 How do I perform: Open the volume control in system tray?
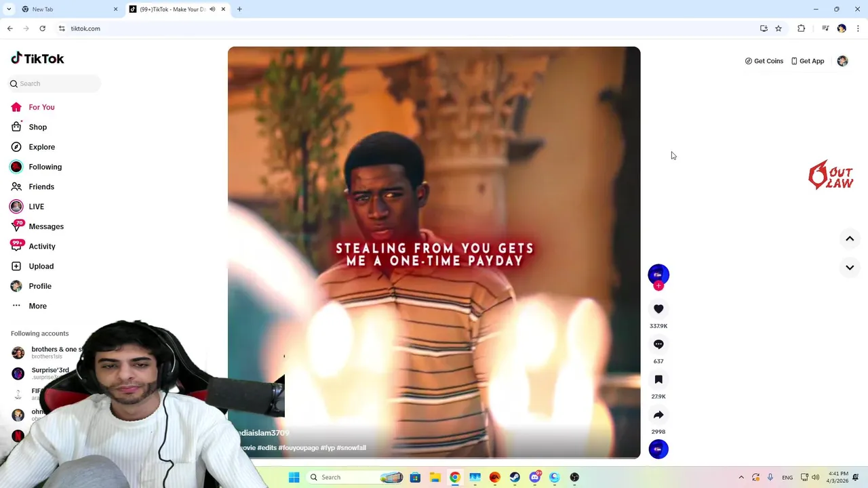pos(815,477)
